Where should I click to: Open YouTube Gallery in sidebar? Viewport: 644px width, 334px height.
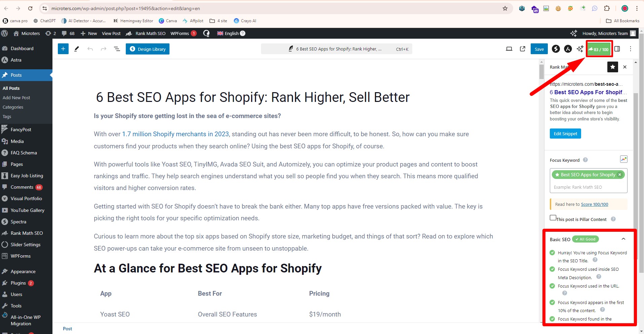pos(27,210)
